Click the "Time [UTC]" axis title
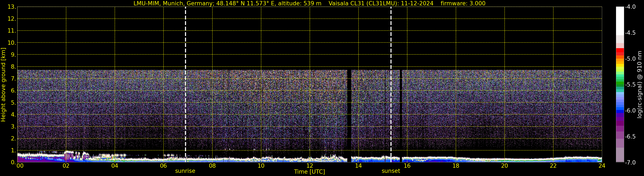 310,172
